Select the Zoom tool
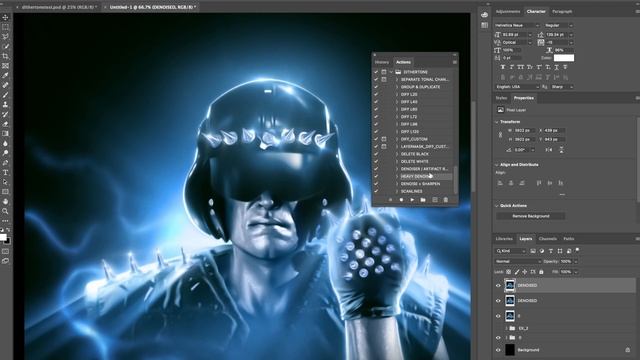Image resolution: width=640 pixels, height=360 pixels. point(5,211)
